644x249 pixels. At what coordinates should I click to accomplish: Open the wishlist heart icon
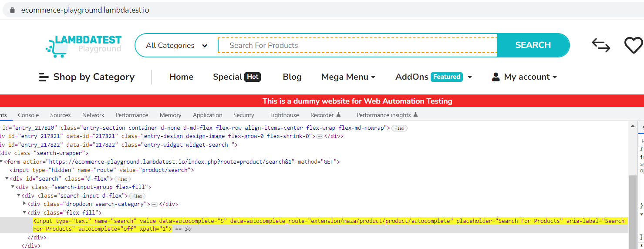(634, 45)
